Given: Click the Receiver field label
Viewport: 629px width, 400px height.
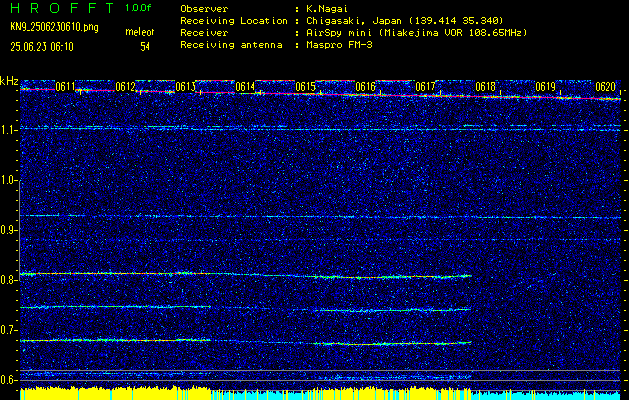Looking at the screenshot, I should pyautogui.click(x=204, y=33).
